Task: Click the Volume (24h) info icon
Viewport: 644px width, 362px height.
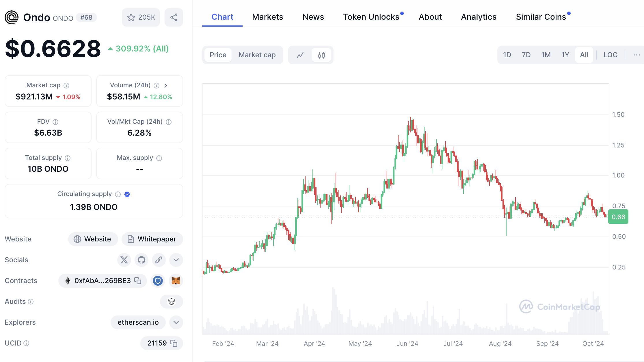Action: 157,85
